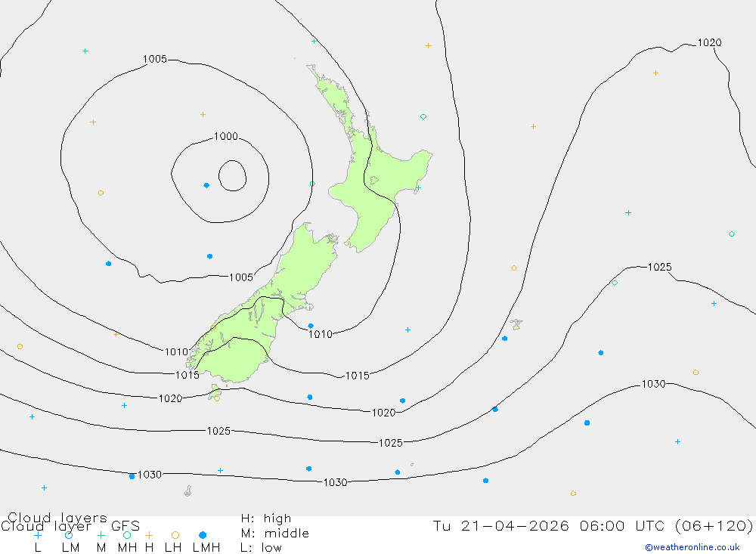Click the 1000 isobar label

225,137
